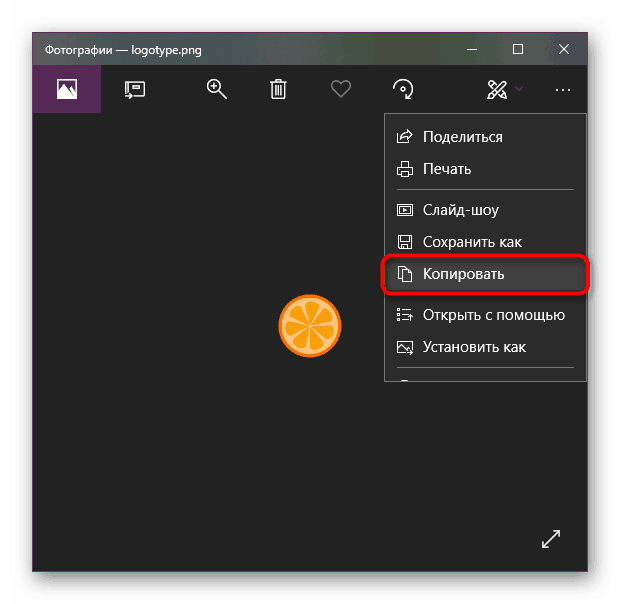Open the add-to-creation toolbar icon

tap(134, 90)
